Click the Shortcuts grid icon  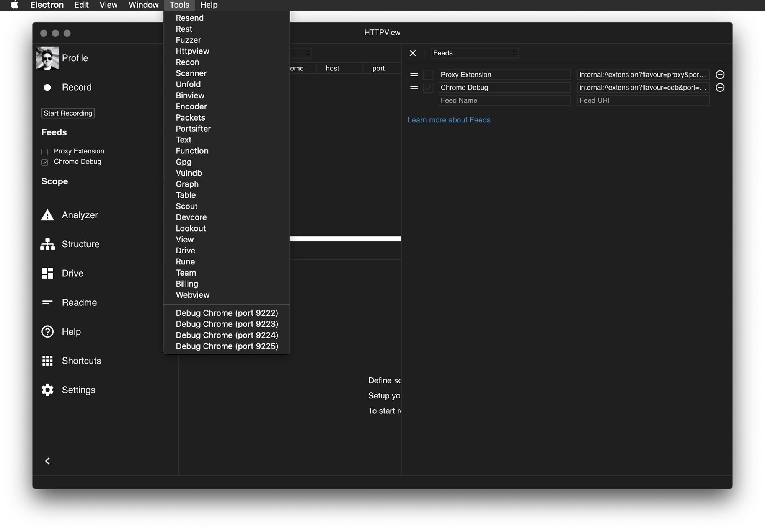[47, 361]
